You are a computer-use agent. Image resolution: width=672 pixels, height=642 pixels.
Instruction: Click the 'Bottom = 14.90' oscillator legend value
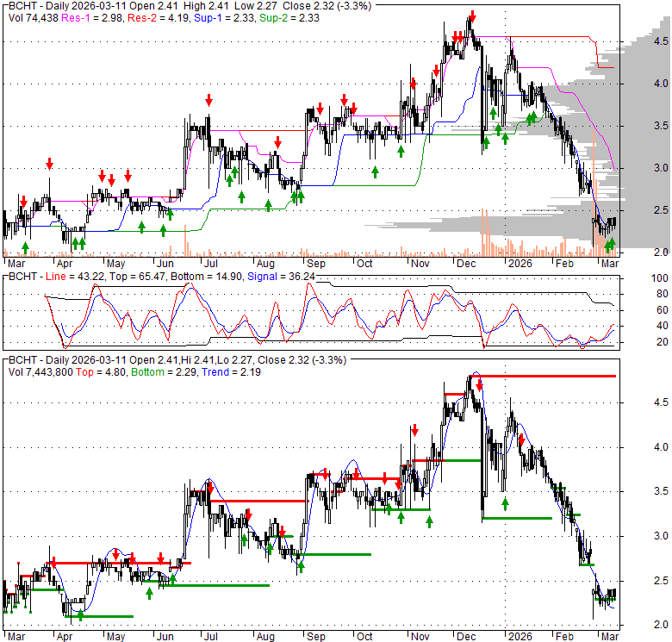[206, 277]
